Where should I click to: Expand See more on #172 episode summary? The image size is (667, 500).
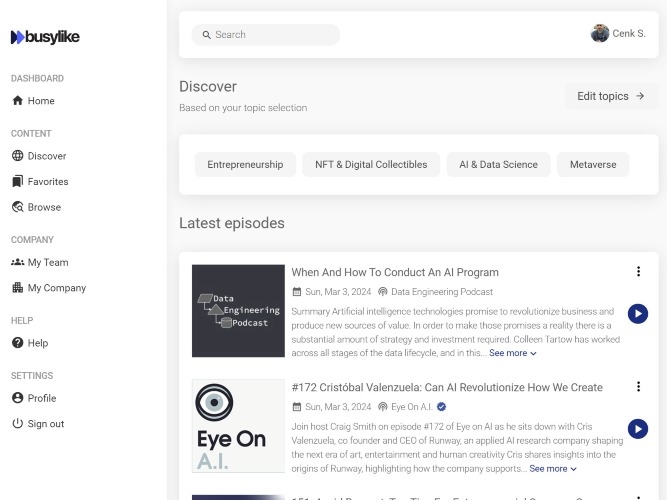(553, 469)
